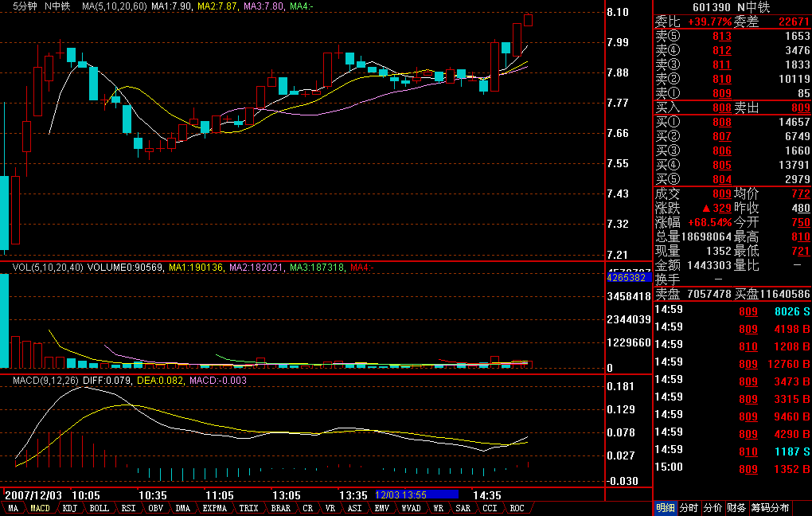Click the 卖⑤ ask price 813
Screen dimensions: 812x516
coord(721,37)
